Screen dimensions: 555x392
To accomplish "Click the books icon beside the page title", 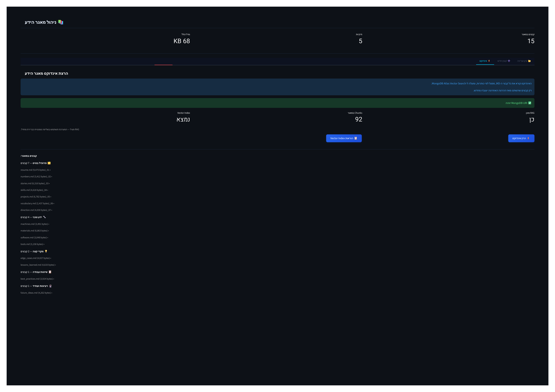I will tap(61, 22).
